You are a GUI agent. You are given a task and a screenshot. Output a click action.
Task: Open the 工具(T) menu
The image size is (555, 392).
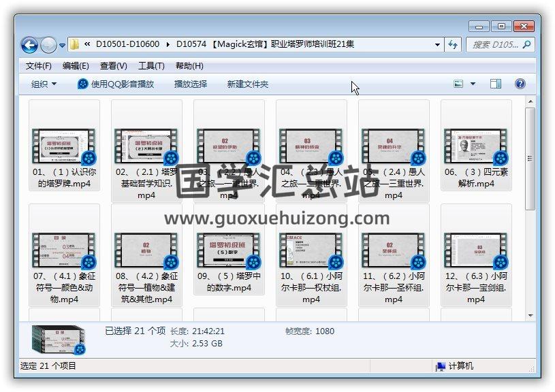click(150, 66)
